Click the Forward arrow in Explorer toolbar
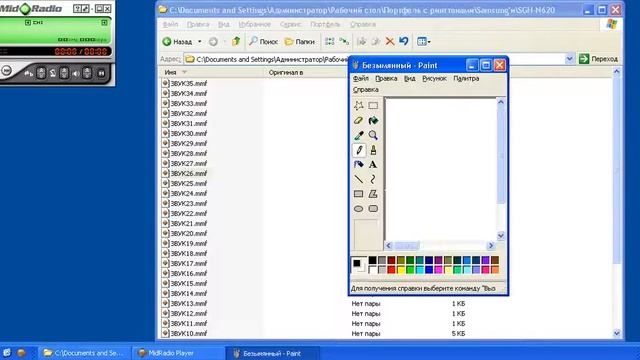 click(213, 41)
